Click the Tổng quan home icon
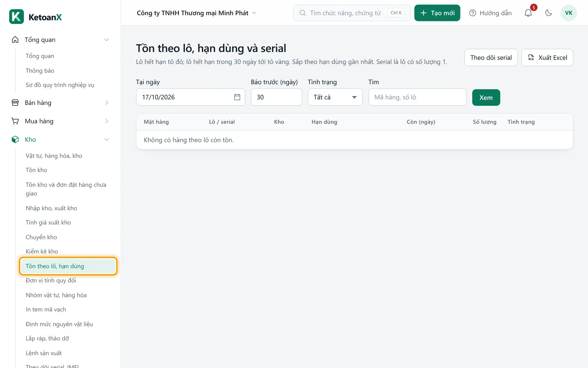Image resolution: width=588 pixels, height=368 pixels. click(x=15, y=39)
